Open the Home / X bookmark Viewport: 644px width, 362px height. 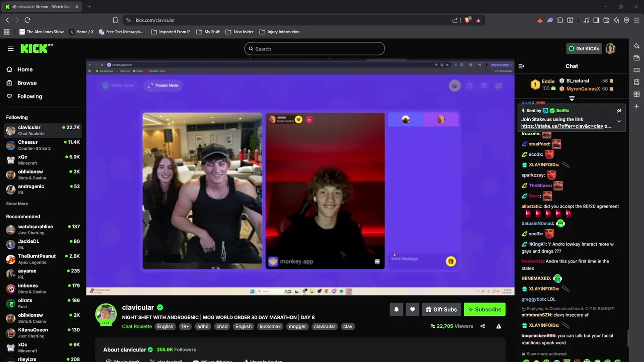coord(81,32)
